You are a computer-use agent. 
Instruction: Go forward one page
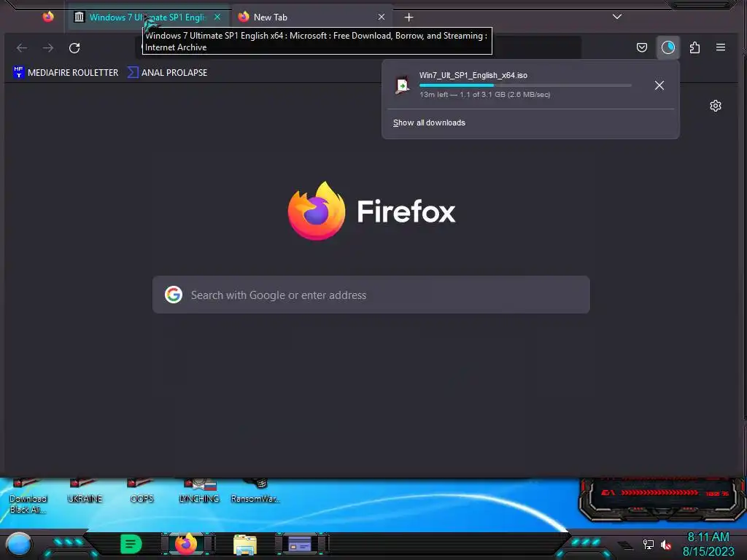[x=48, y=47]
